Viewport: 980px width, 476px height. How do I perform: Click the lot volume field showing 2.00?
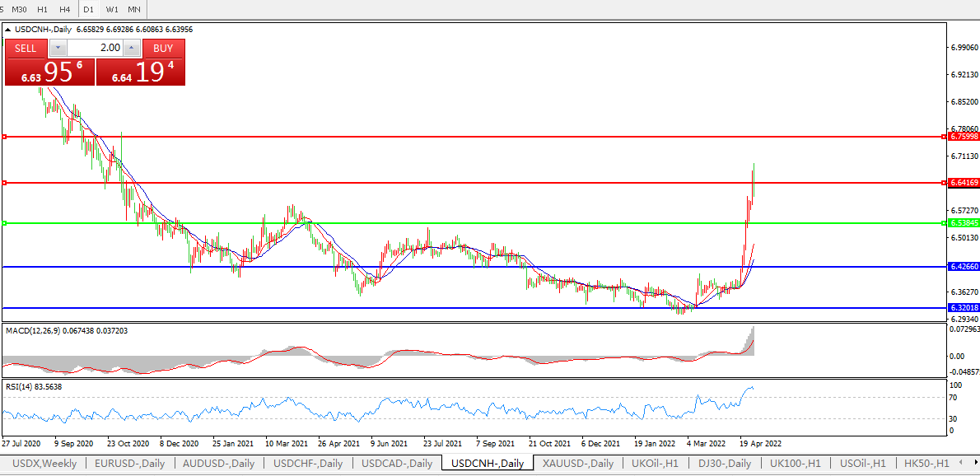pos(95,48)
